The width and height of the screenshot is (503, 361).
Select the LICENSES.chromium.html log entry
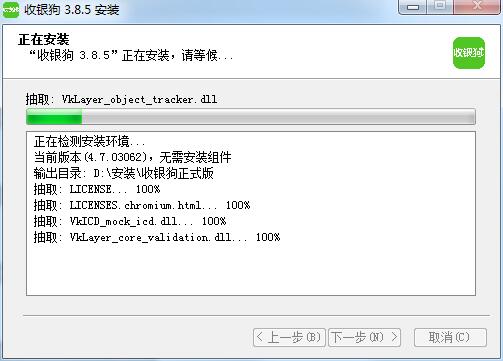[142, 205]
